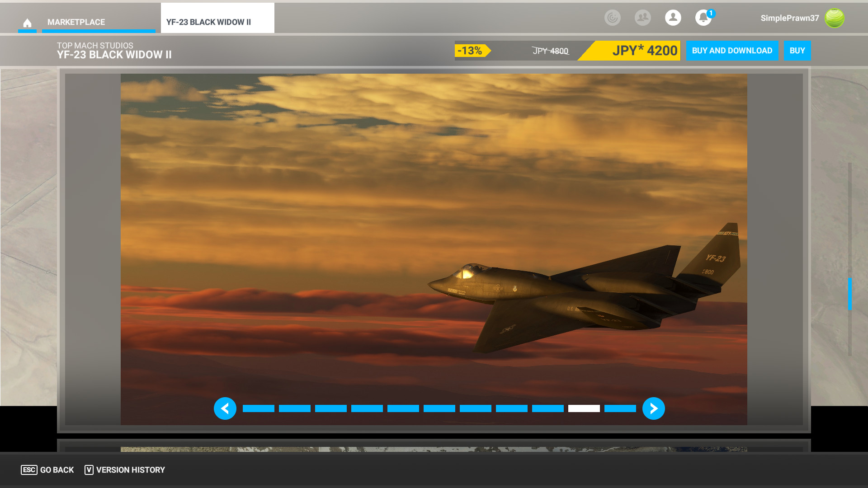Click the Buy button
Image resolution: width=868 pixels, height=488 pixels.
pos(797,51)
